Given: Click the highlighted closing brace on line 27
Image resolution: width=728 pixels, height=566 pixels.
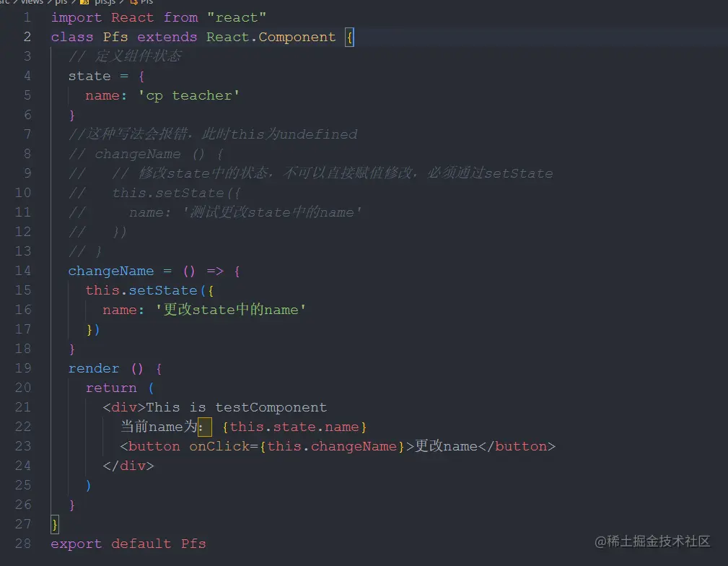Looking at the screenshot, I should 55,525.
